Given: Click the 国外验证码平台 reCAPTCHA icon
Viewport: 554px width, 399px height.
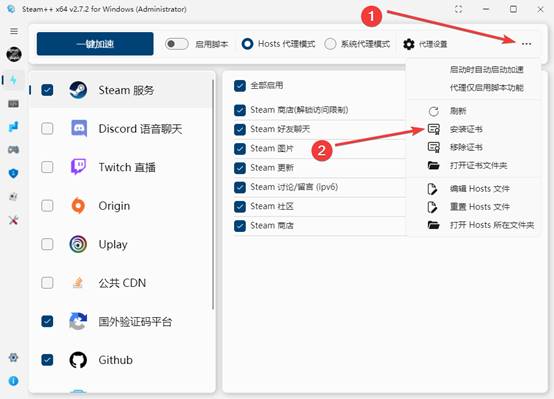Looking at the screenshot, I should (78, 321).
